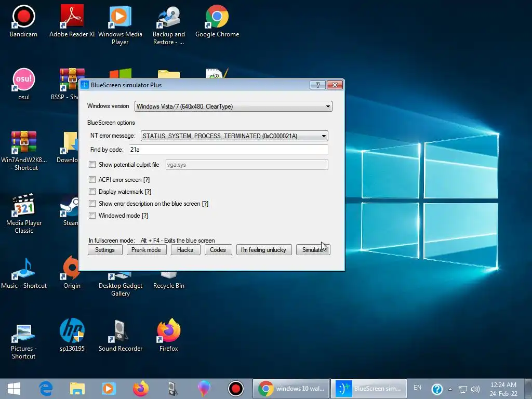This screenshot has height=399, width=532.
Task: Toggle the Display watermark checkbox
Action: point(92,192)
